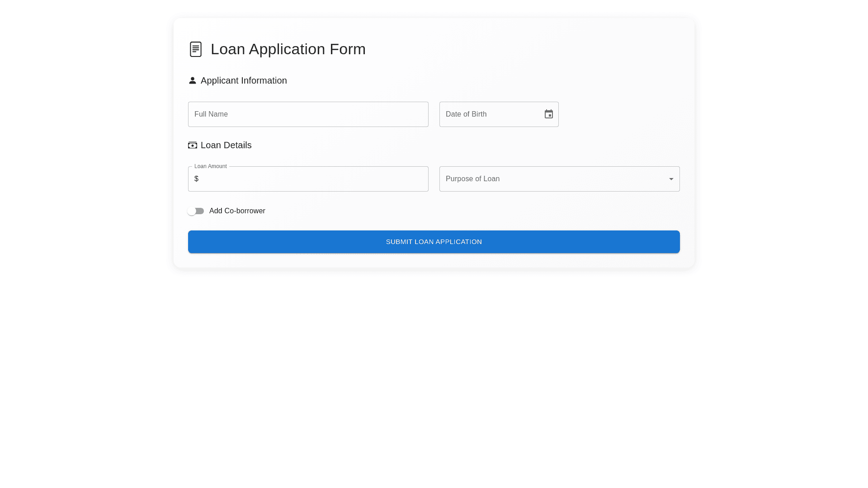Click the Applicant Information section heading

244,80
